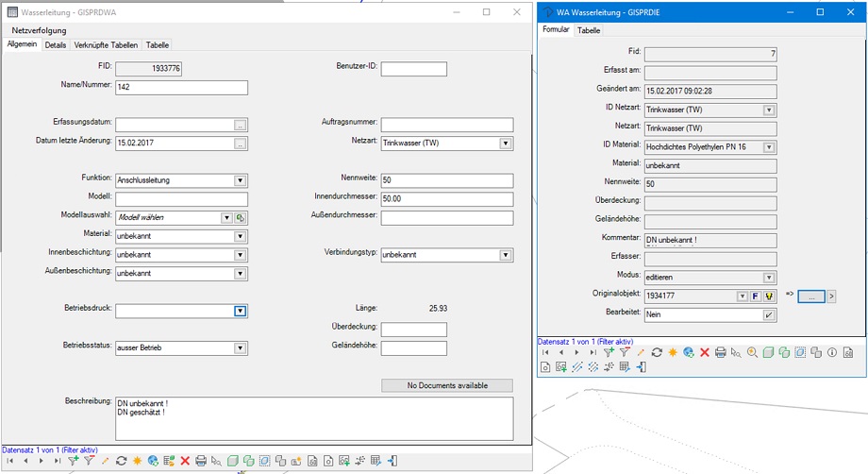The height and width of the screenshot is (474, 868).
Task: Open the Funktion dropdown showing Anschlussleitung
Action: click(240, 180)
